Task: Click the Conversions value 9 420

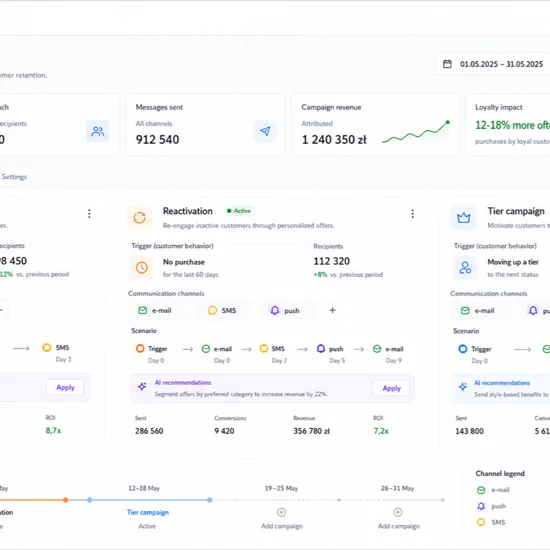Action: (x=224, y=431)
